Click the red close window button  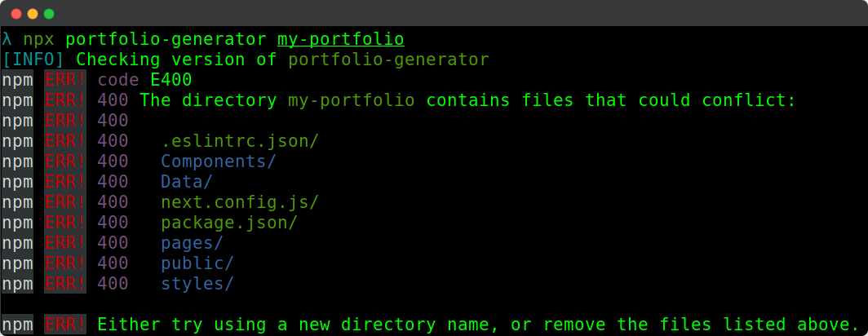coord(16,14)
